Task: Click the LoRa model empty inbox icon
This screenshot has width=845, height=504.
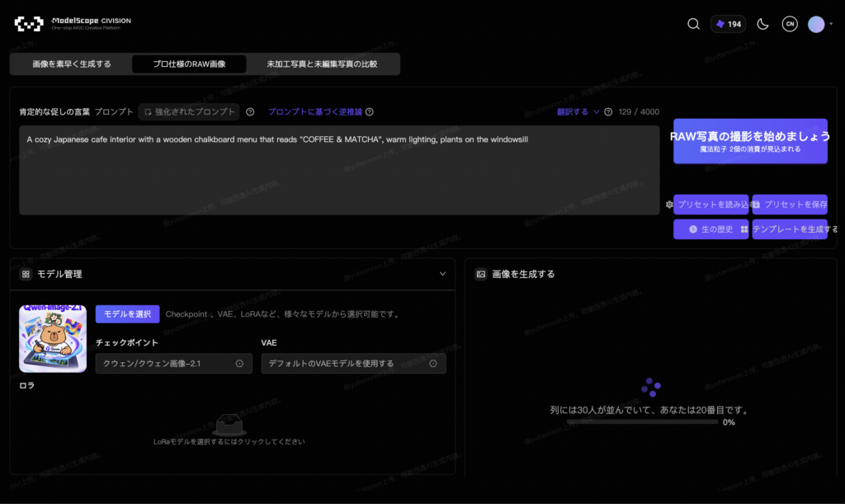Action: [229, 426]
